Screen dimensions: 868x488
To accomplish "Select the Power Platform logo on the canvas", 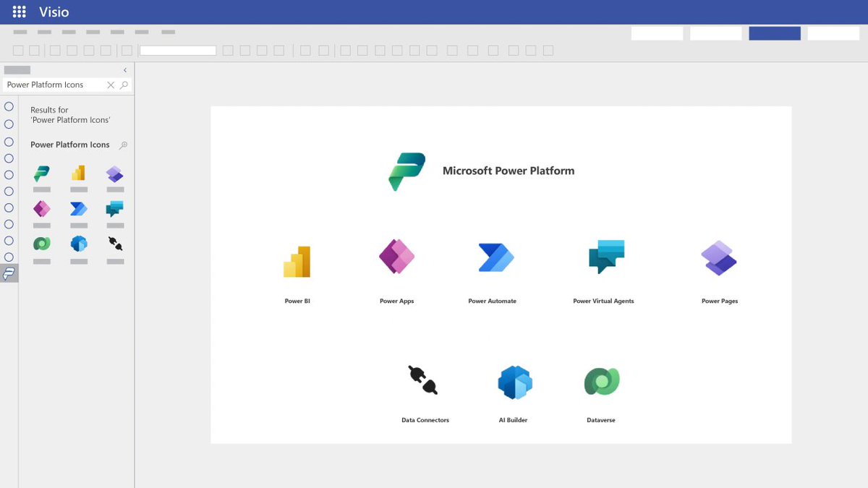I will 407,171.
